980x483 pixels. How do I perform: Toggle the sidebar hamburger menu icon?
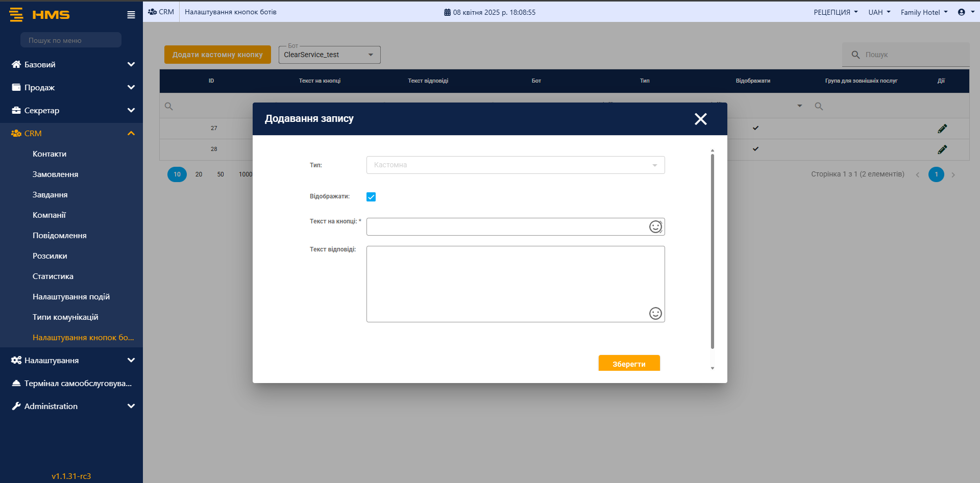coord(131,15)
